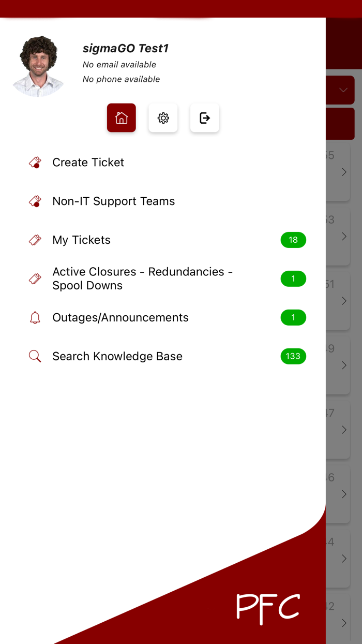Open the ticket row ending in 55 via chevron
Viewport: 362px width, 644px height.
pyautogui.click(x=344, y=172)
